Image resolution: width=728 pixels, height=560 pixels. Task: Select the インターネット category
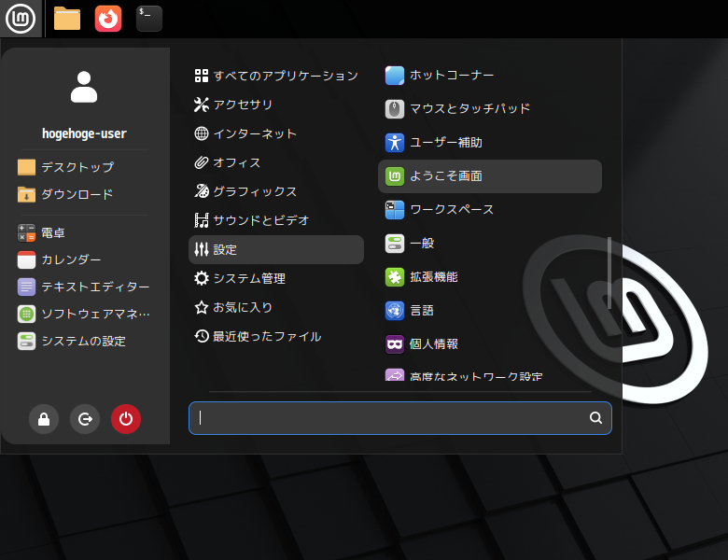[x=275, y=133]
